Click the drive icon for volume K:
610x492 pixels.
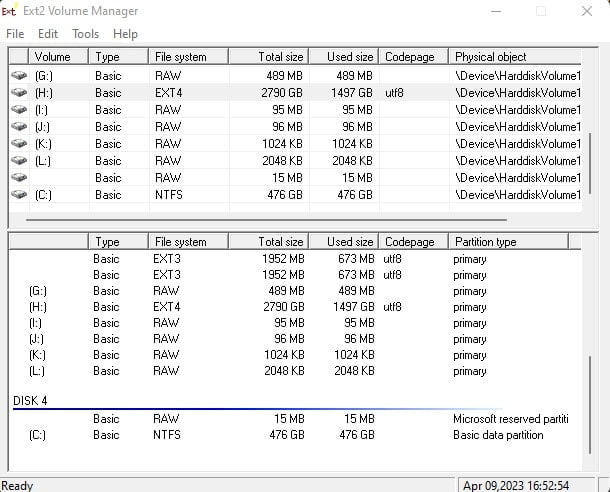point(19,144)
